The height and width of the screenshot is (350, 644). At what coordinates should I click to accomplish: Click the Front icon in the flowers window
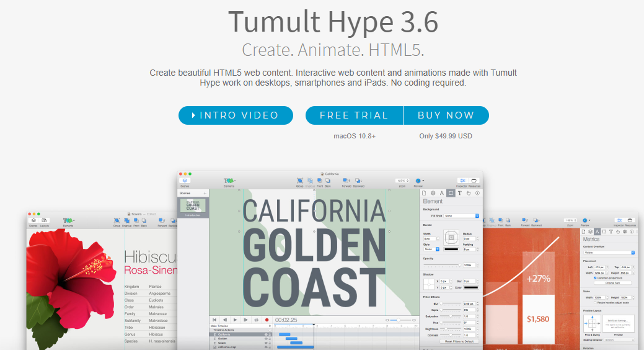tap(136, 222)
